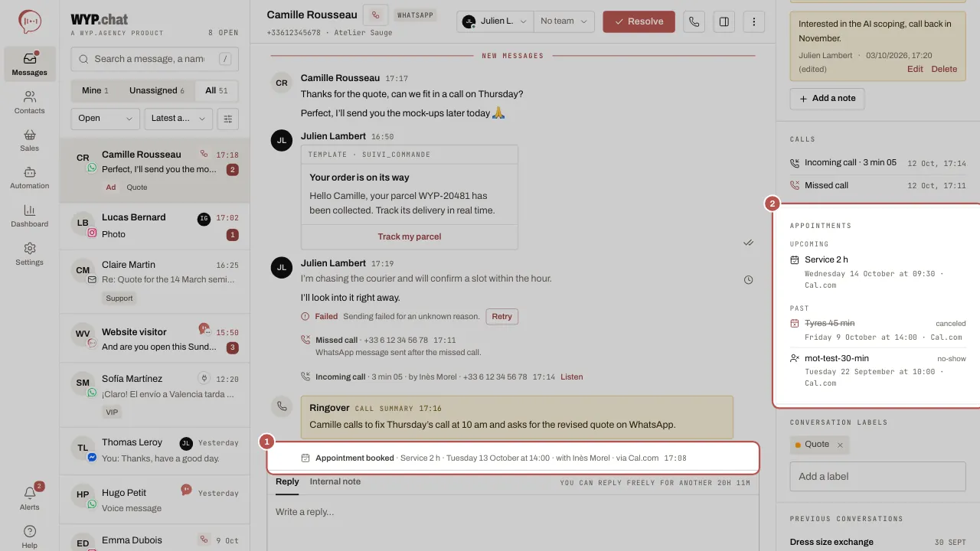This screenshot has width=980, height=551.
Task: Open the Help section
Action: pos(29,536)
